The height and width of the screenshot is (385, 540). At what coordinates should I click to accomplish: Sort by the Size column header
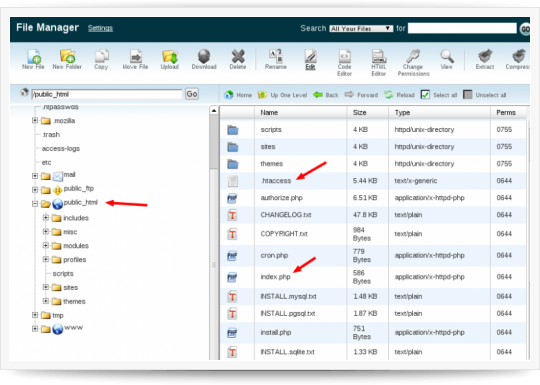tap(368, 113)
